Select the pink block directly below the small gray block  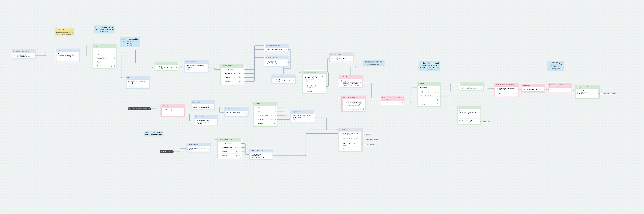[351, 82]
